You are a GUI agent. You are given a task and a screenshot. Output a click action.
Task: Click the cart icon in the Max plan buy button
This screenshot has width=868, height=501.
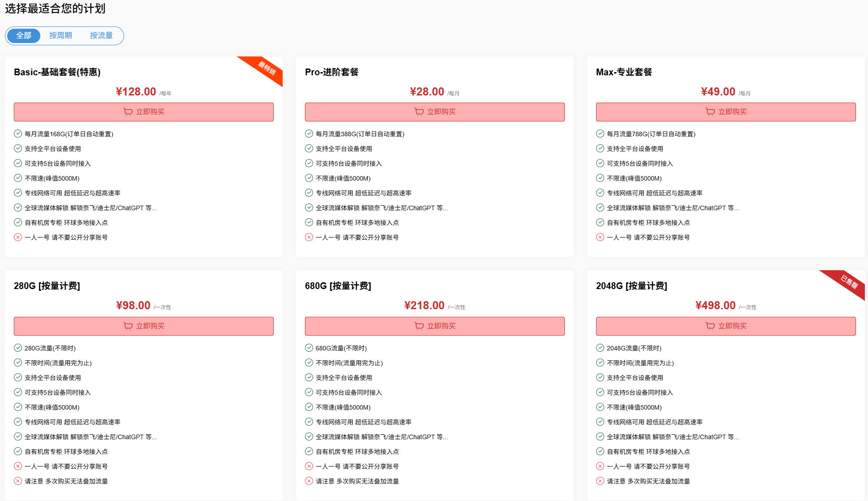pos(710,112)
